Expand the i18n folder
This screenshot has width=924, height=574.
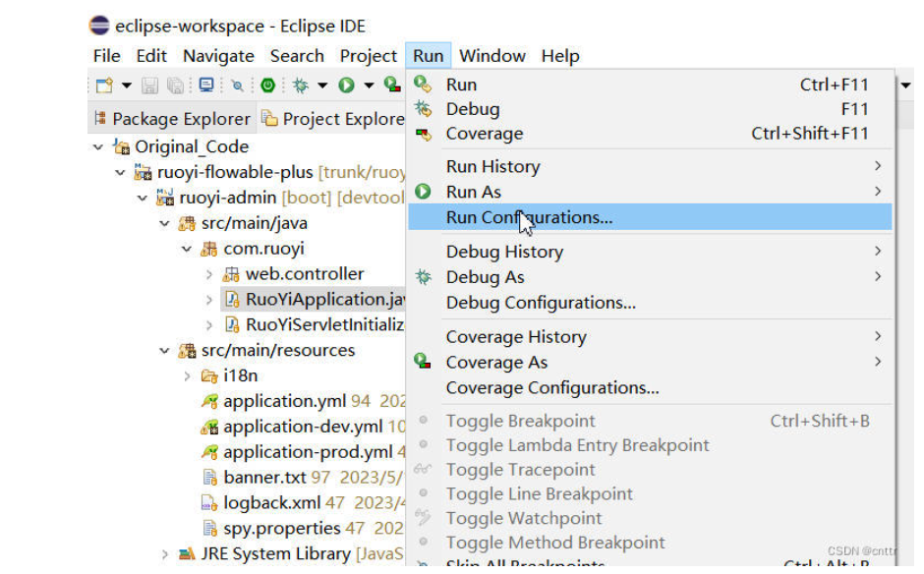pyautogui.click(x=187, y=376)
